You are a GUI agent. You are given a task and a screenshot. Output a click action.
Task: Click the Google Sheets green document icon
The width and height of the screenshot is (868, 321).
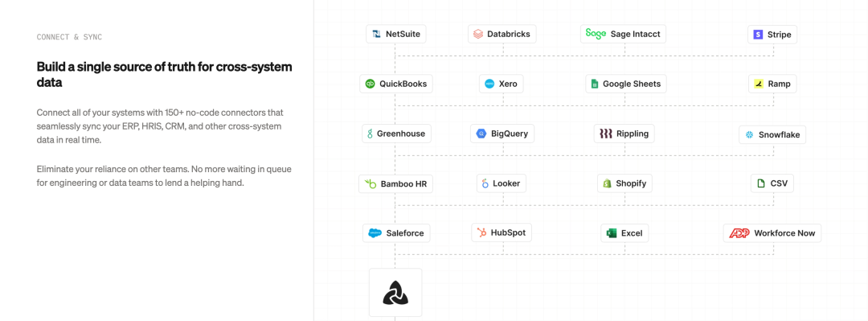595,84
